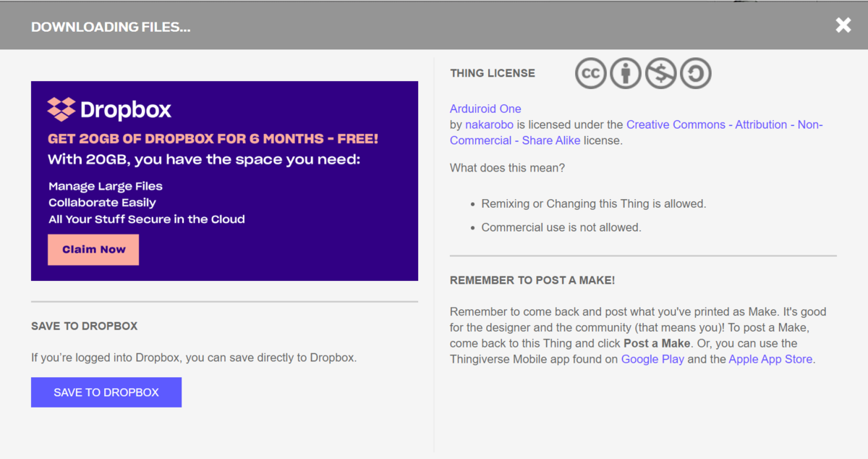Click the Claim Now button
Screen dimensions: 868x459
point(93,250)
